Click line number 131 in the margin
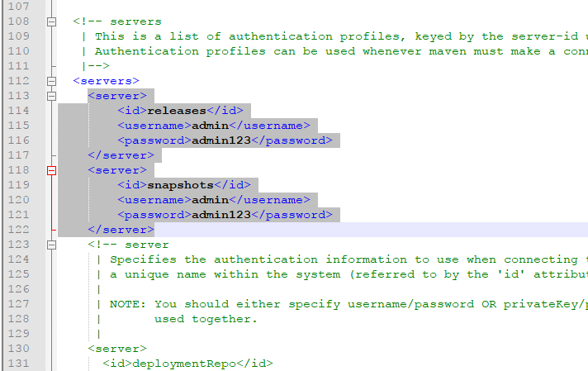This screenshot has height=371, width=588. coord(18,364)
